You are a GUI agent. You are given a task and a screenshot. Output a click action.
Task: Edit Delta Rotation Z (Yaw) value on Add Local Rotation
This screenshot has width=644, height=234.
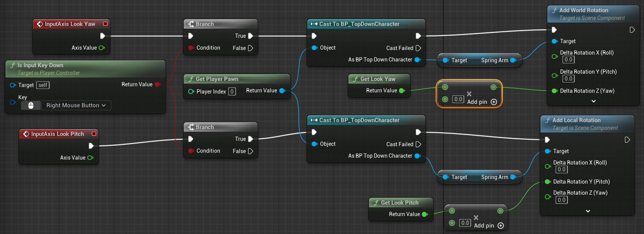click(x=562, y=200)
